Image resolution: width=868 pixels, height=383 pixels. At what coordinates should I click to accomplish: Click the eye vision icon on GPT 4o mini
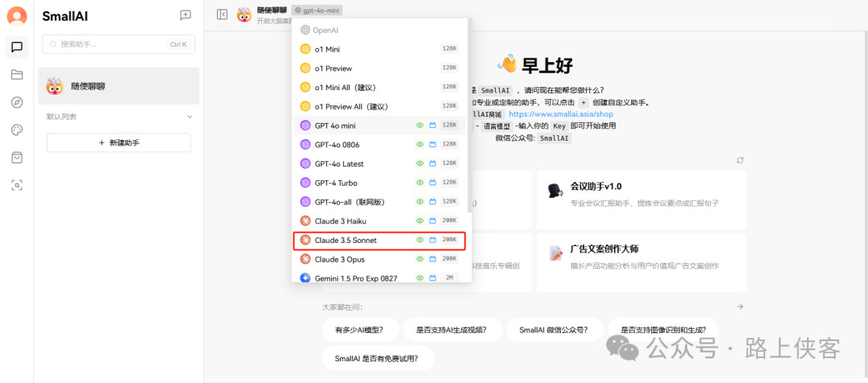click(x=420, y=126)
